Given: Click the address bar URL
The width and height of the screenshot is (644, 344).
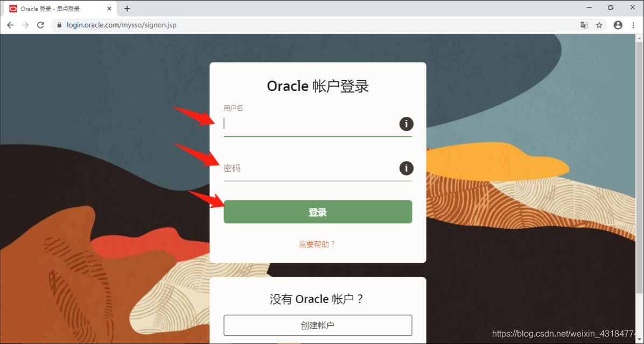Looking at the screenshot, I should click(x=122, y=25).
